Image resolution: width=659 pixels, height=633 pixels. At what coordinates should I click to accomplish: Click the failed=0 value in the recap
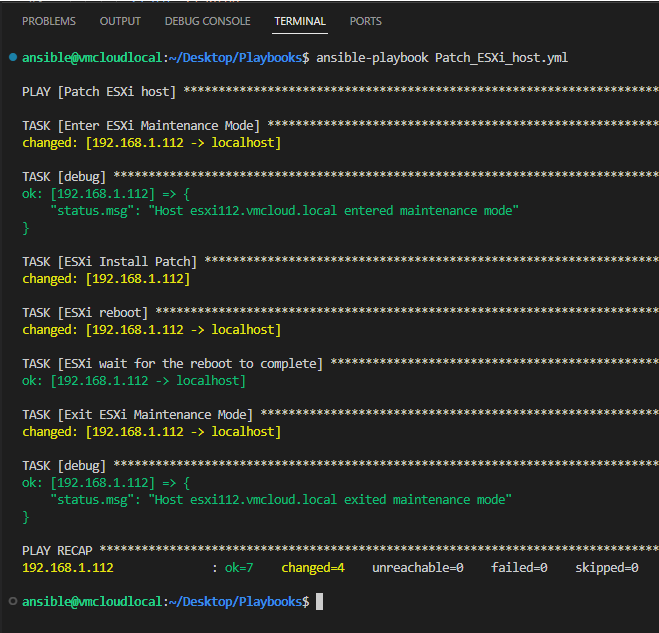519,568
